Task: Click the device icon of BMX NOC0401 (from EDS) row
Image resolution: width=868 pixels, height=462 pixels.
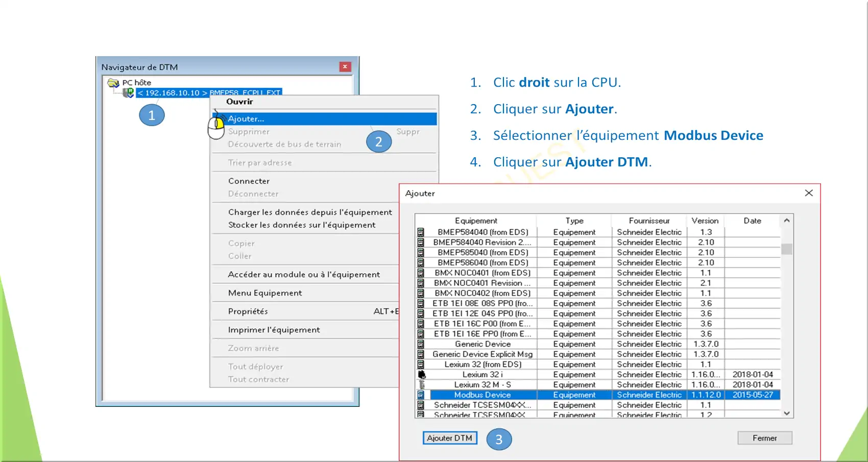Action: [421, 273]
